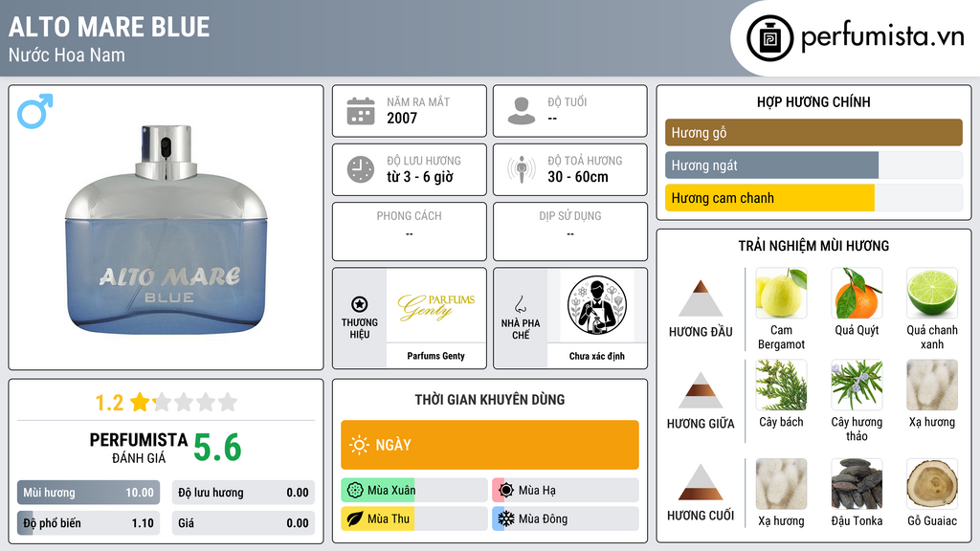Open the Parfums Genty brand logo
The width and height of the screenshot is (980, 551).
pyautogui.click(x=436, y=306)
